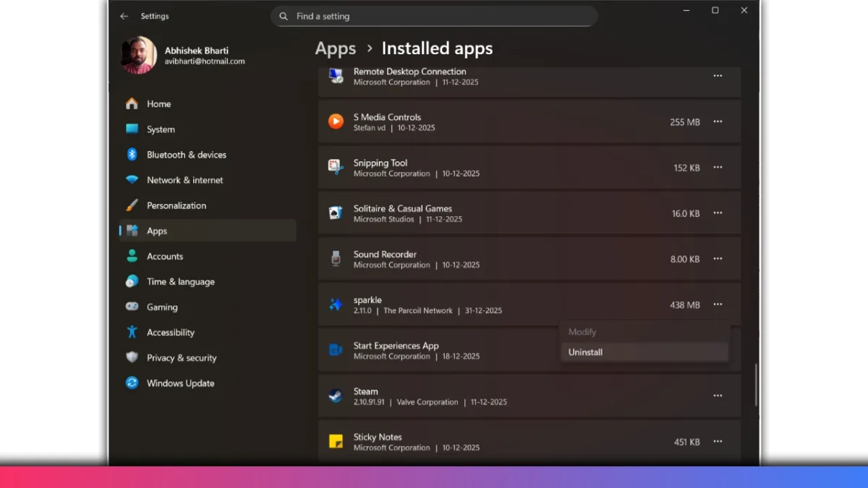Open more options for Remote Desktop Connection
868x488 pixels.
(718, 76)
